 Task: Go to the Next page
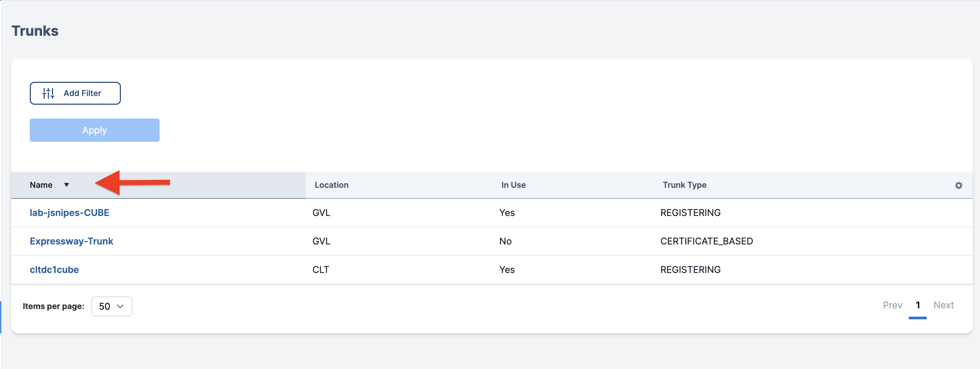[x=943, y=305]
